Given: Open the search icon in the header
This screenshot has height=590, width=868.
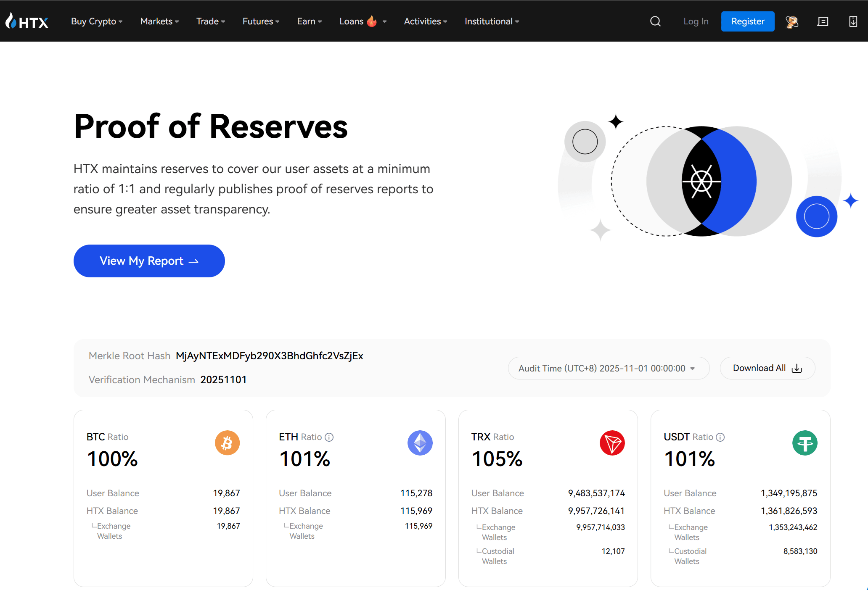Looking at the screenshot, I should point(655,21).
